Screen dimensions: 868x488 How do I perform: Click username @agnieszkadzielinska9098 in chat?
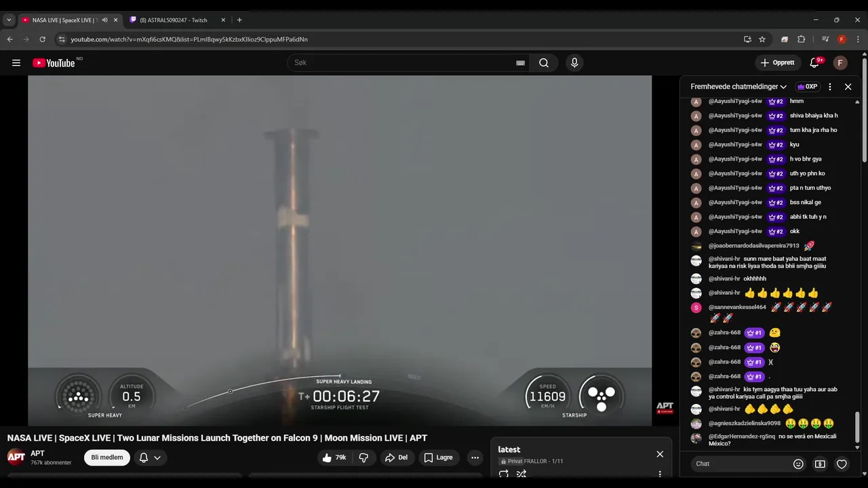[745, 424]
